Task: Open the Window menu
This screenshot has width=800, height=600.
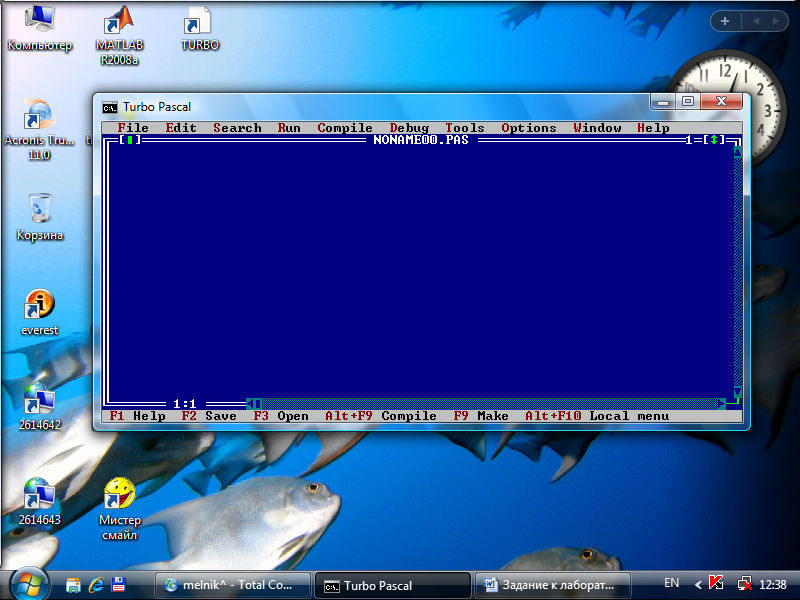Action: [597, 128]
